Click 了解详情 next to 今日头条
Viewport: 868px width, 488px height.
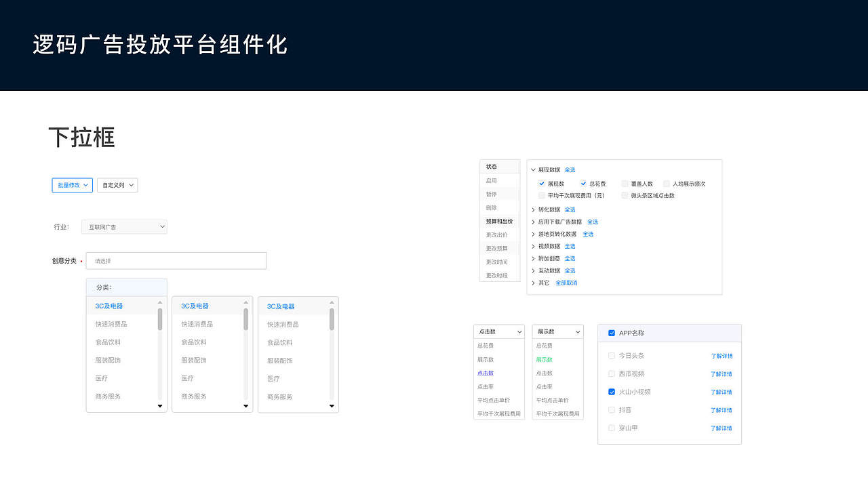pyautogui.click(x=721, y=355)
